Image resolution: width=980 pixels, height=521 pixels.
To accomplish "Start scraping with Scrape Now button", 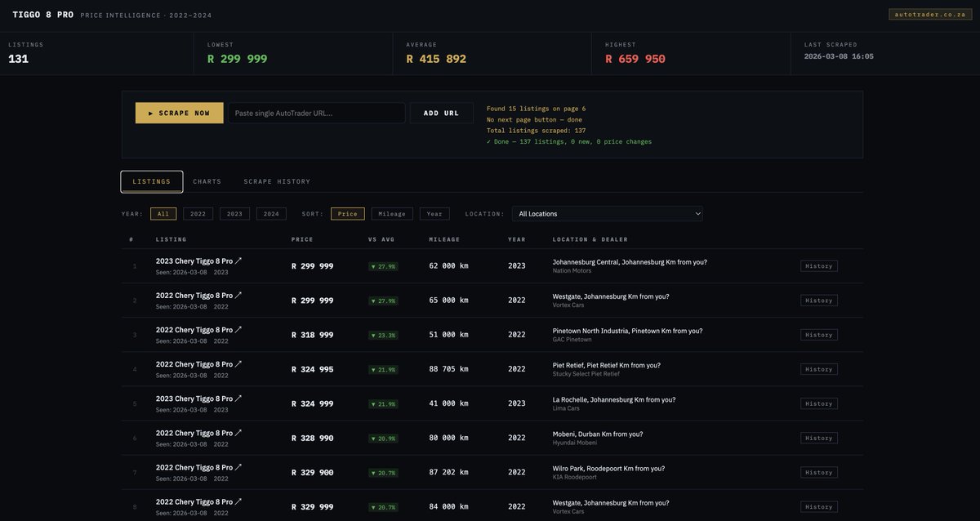I will point(180,113).
